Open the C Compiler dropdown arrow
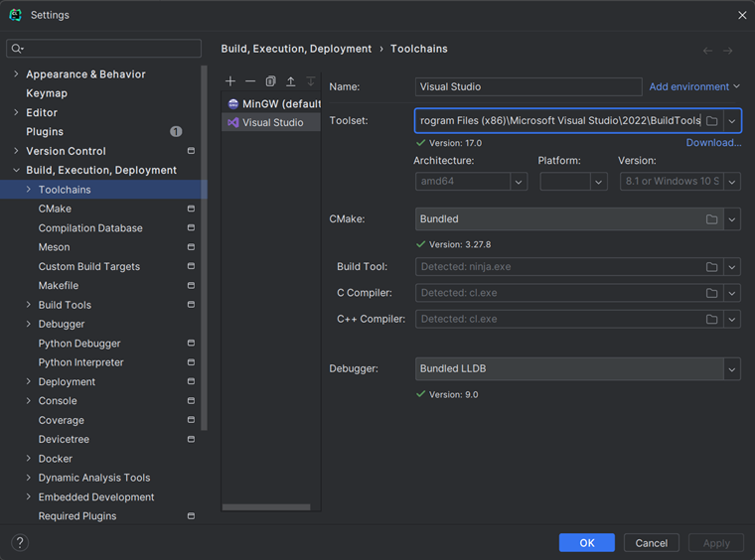The width and height of the screenshot is (755, 560). click(x=732, y=293)
